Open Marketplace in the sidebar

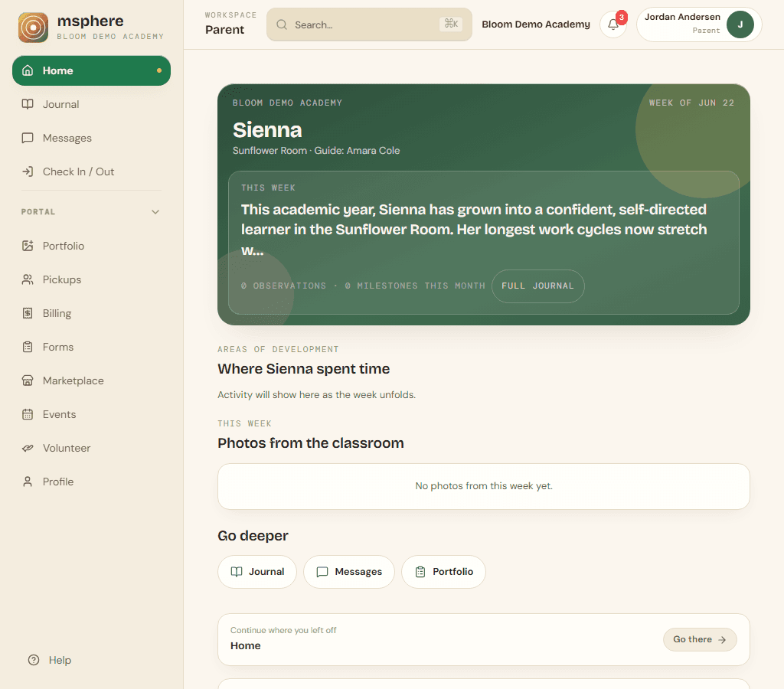(x=92, y=380)
